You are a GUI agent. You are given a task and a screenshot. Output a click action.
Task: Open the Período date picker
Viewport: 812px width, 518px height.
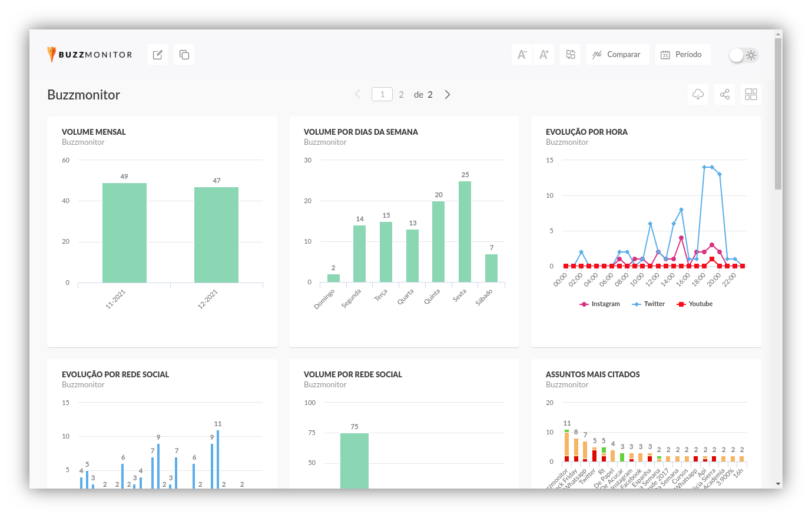[x=682, y=55]
